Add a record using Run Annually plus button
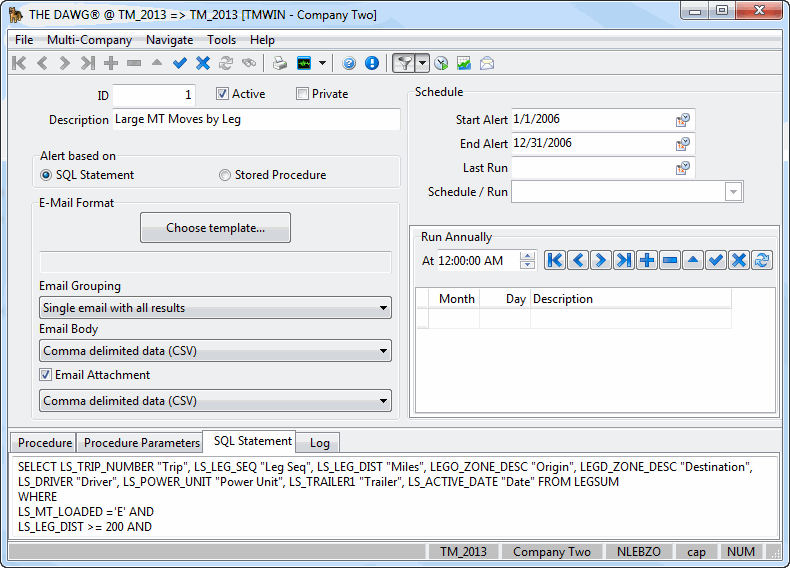790x568 pixels. [647, 260]
